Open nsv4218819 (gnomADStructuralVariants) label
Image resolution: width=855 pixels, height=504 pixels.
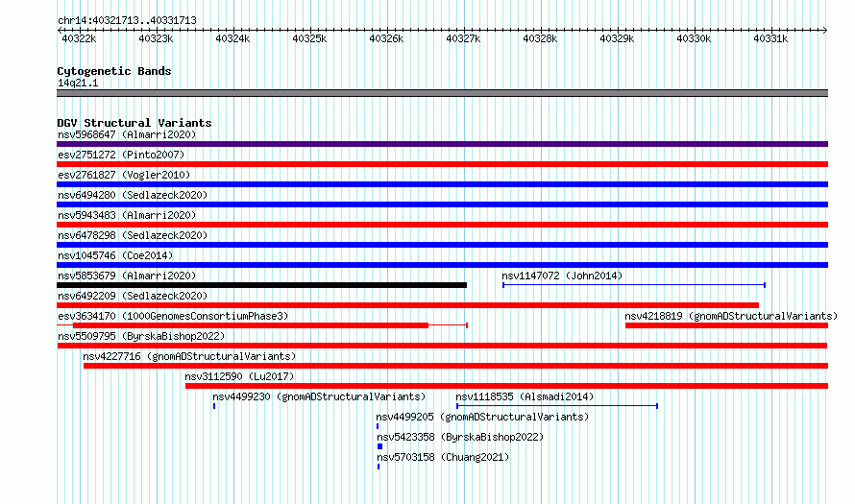click(731, 316)
